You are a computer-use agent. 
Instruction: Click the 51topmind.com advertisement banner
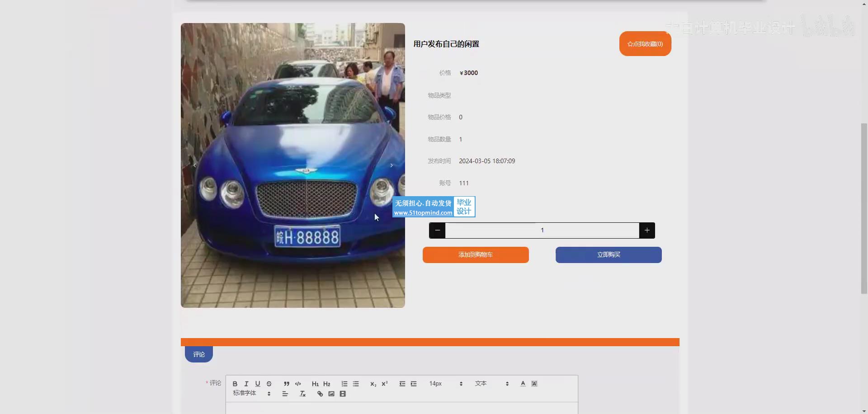[434, 207]
